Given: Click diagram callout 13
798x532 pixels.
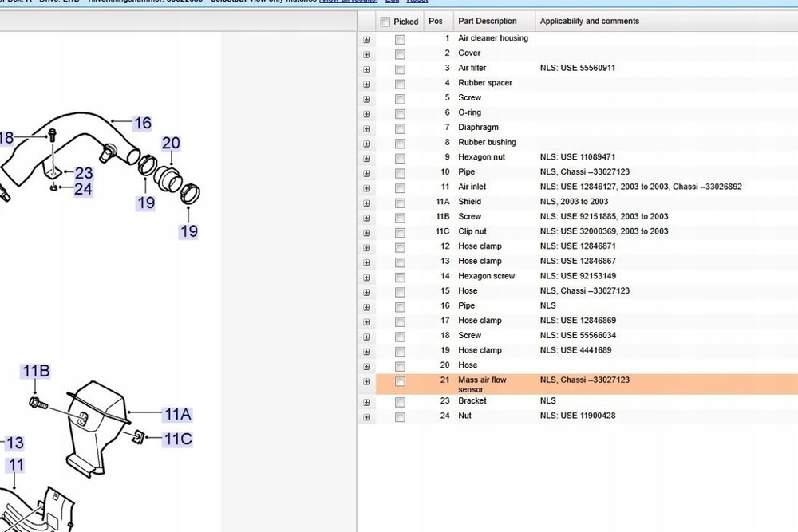Looking at the screenshot, I should (14, 443).
